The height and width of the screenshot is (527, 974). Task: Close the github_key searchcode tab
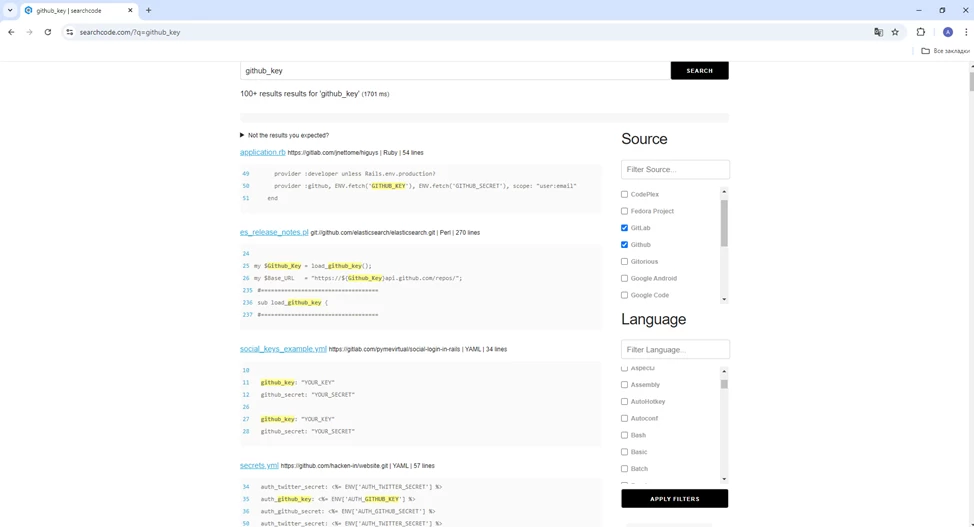pos(130,10)
